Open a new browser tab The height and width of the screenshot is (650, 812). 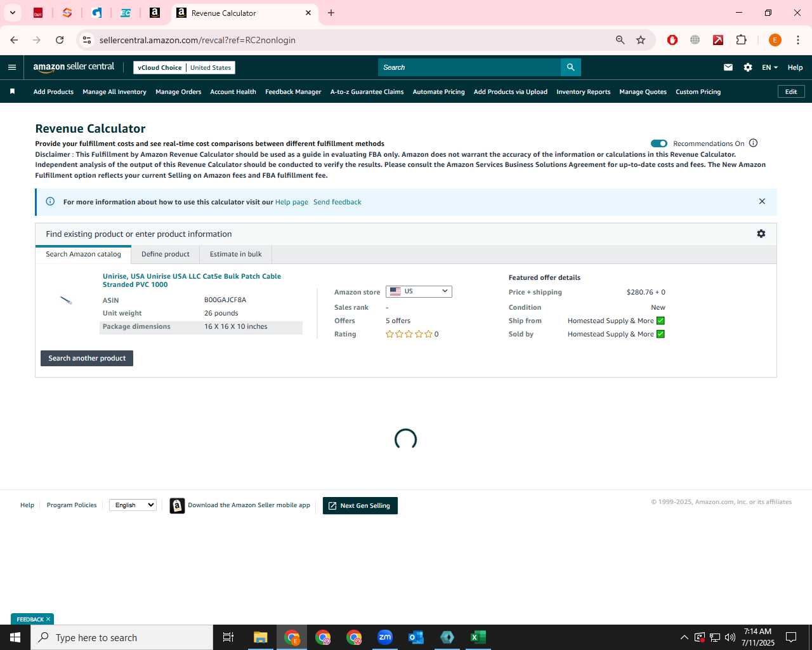pyautogui.click(x=331, y=13)
